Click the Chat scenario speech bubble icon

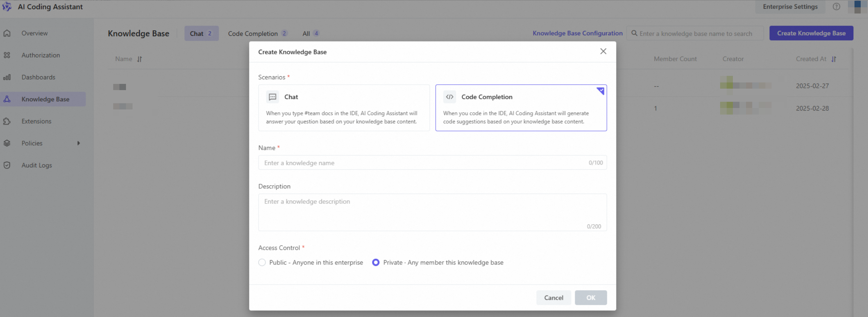tap(272, 97)
